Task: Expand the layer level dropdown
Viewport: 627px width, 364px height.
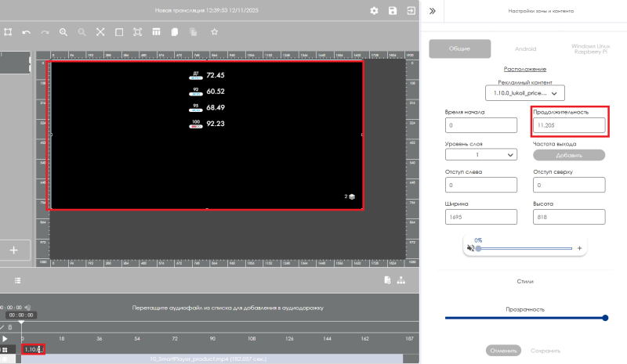Action: pyautogui.click(x=480, y=155)
